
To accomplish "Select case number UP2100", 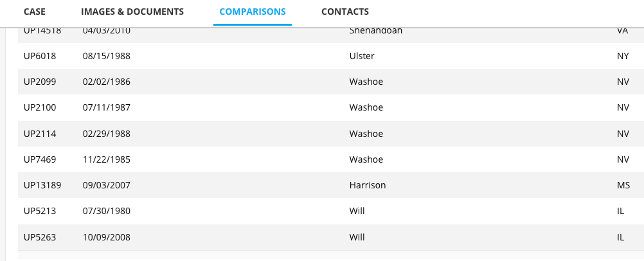I will tap(40, 108).
